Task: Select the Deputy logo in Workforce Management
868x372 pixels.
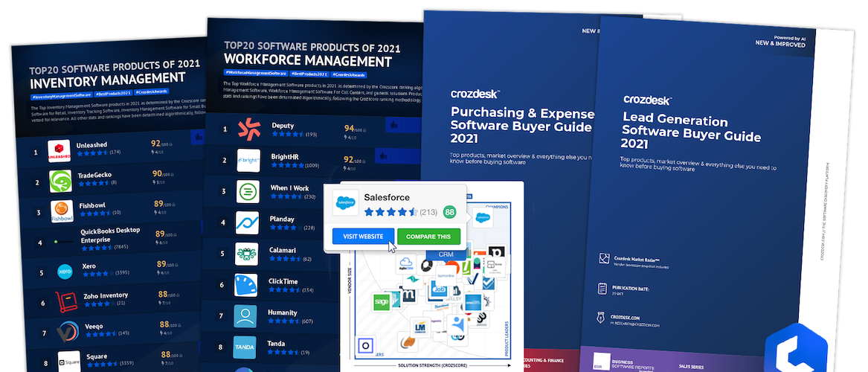Action: click(x=248, y=129)
